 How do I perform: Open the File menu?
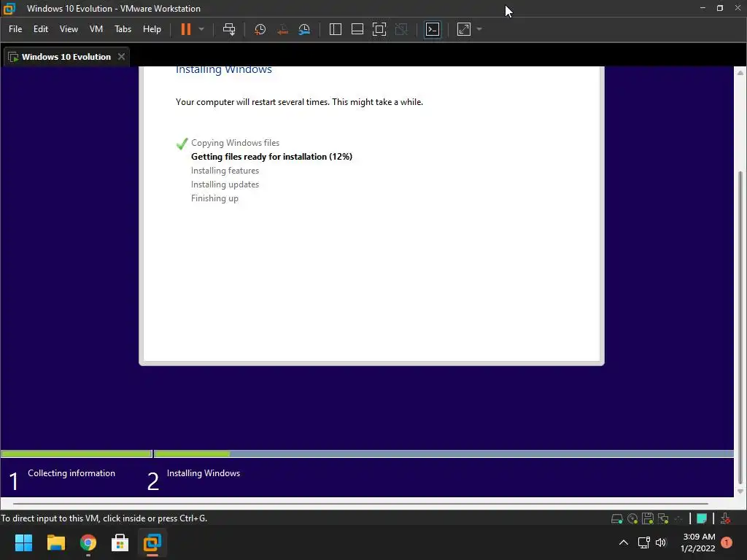click(15, 29)
